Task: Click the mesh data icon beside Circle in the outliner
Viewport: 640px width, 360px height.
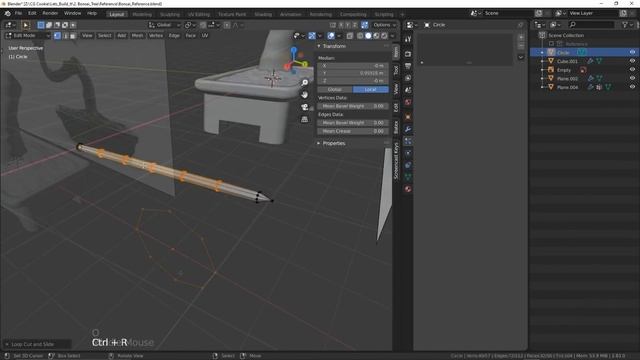Action: pos(582,52)
